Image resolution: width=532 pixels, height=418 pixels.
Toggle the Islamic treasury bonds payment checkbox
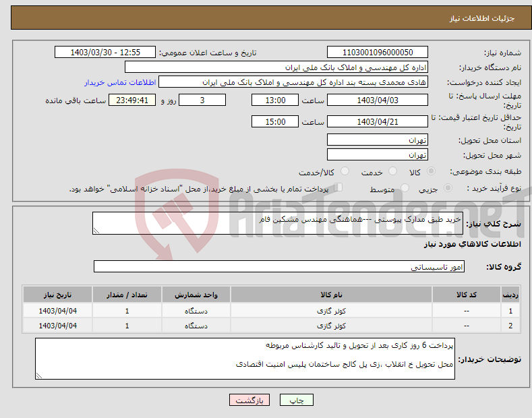338,187
